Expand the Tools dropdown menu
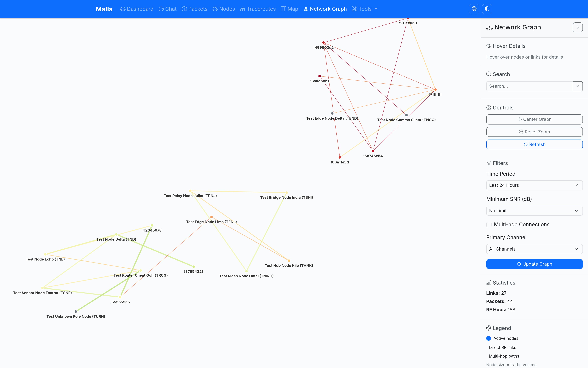Viewport: 588px width, 368px height. [365, 9]
